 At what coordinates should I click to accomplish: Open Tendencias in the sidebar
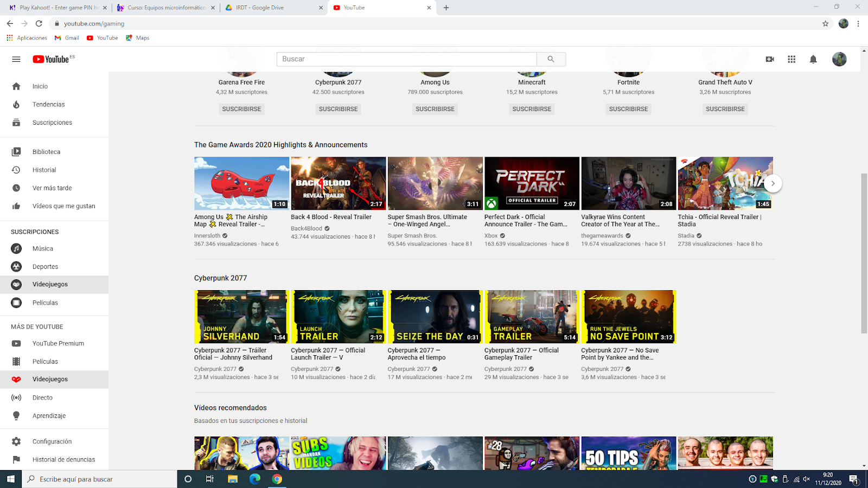click(x=54, y=104)
